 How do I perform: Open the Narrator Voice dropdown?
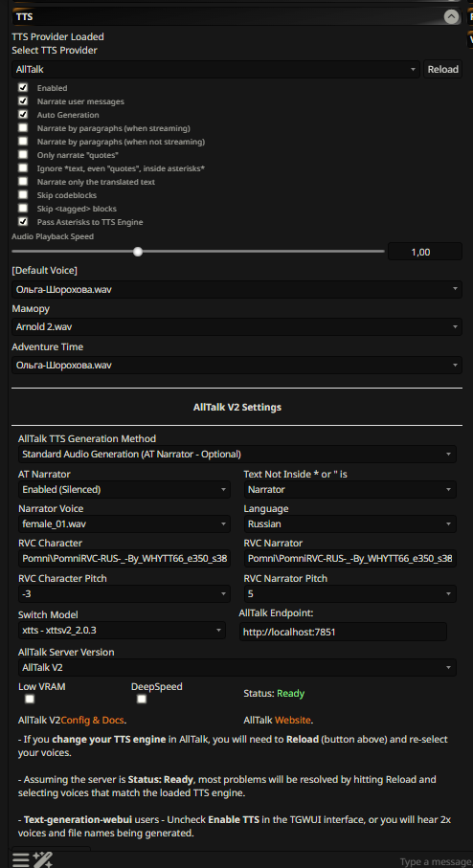click(124, 523)
